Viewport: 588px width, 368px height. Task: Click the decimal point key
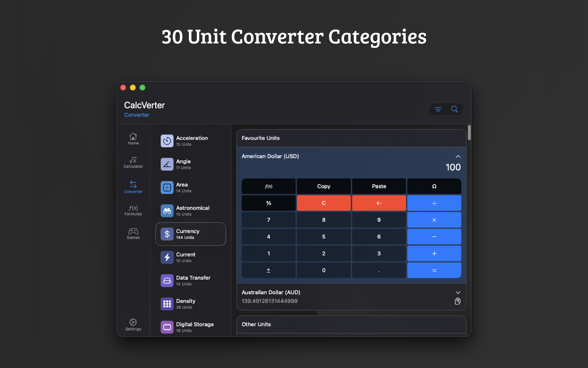pos(379,270)
